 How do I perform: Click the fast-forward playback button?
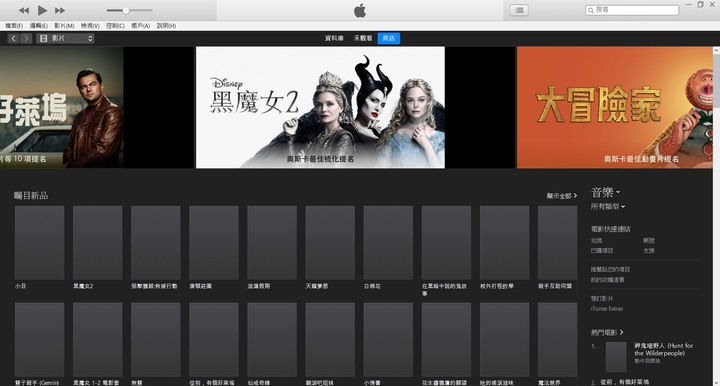tap(60, 10)
